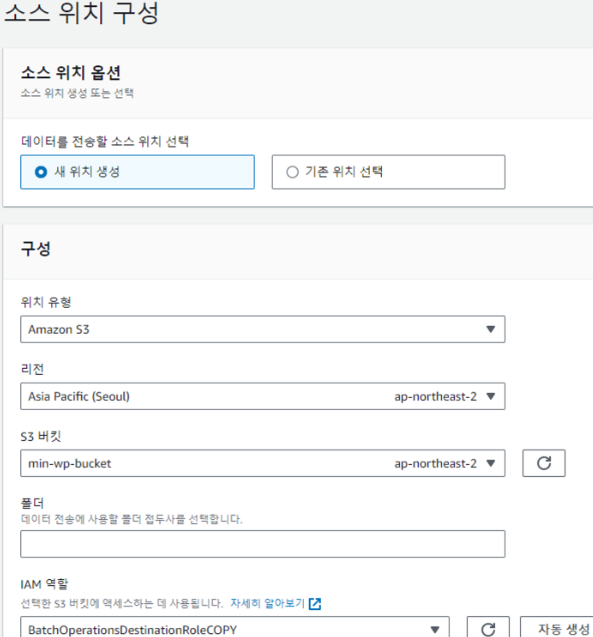Click arrow icon on Asia Pacific (Seoul) region
The image size is (593, 637).
[x=491, y=396]
